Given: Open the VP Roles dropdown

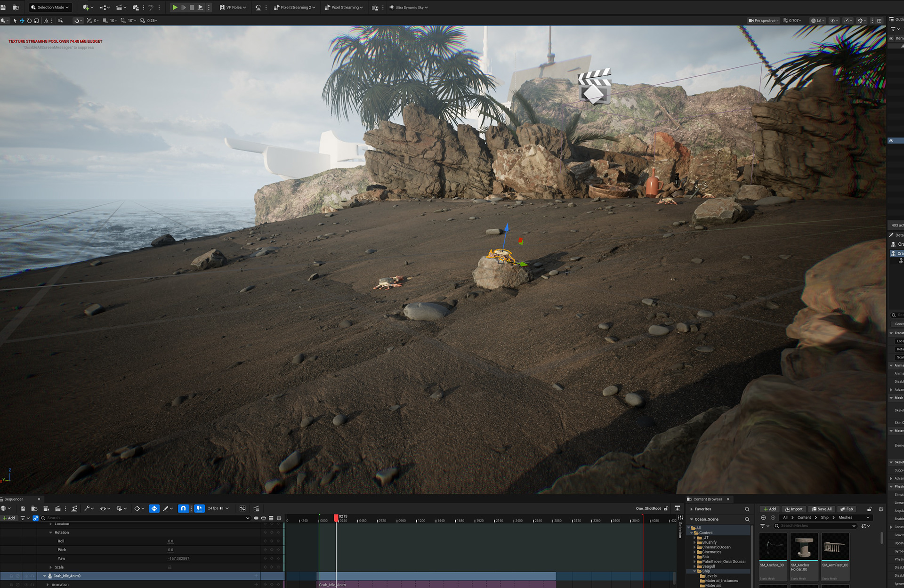Looking at the screenshot, I should coord(233,8).
